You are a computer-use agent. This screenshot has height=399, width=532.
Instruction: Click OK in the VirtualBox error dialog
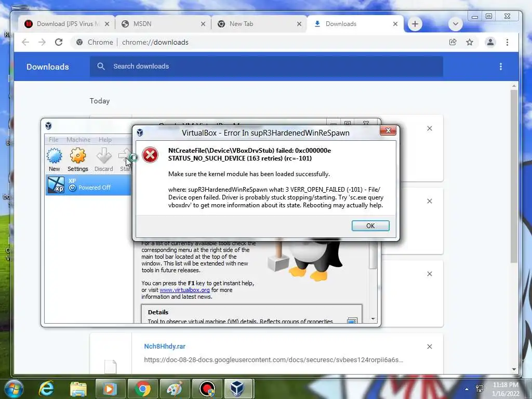(x=370, y=225)
